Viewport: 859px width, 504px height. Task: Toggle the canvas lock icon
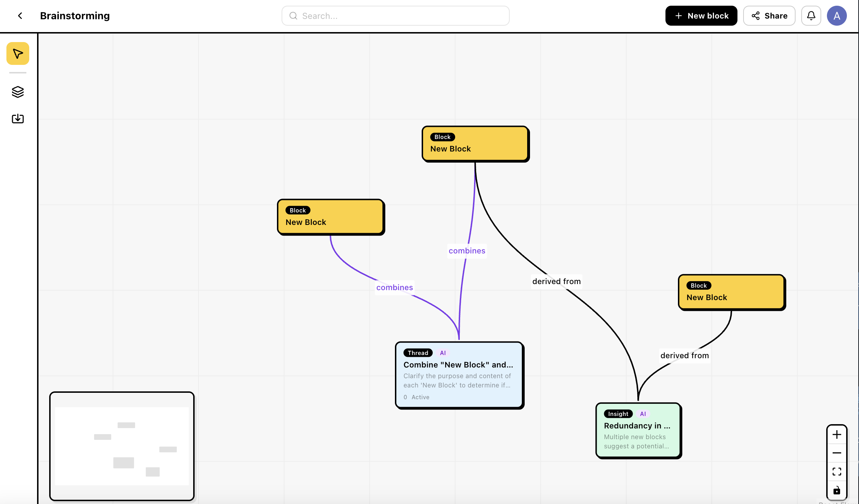(837, 490)
